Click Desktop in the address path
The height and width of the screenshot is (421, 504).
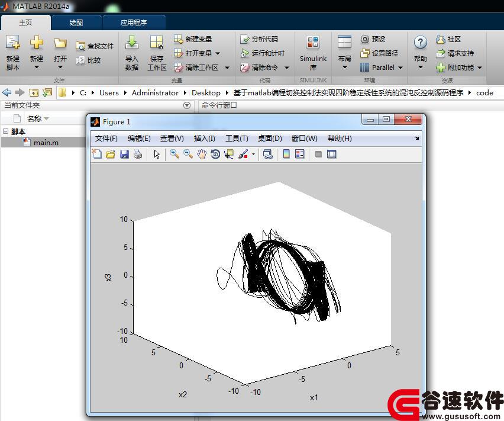click(206, 93)
